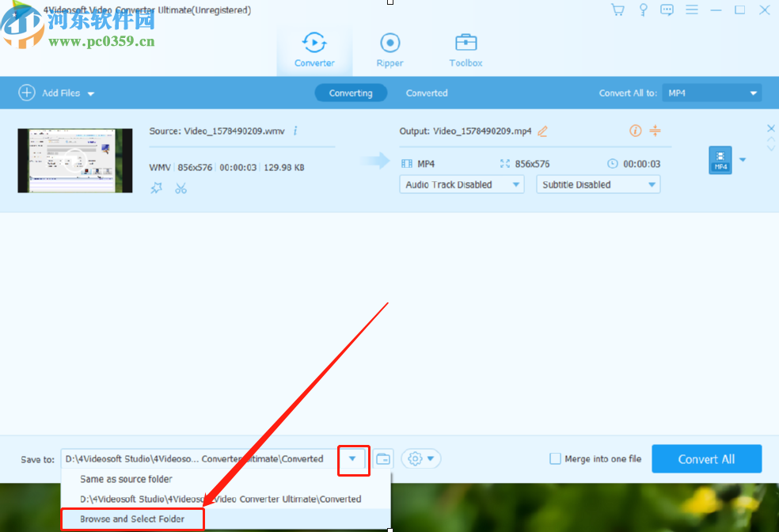This screenshot has height=532, width=779.
Task: Click the star edit-effects icon under the thumbnail
Action: click(x=157, y=188)
